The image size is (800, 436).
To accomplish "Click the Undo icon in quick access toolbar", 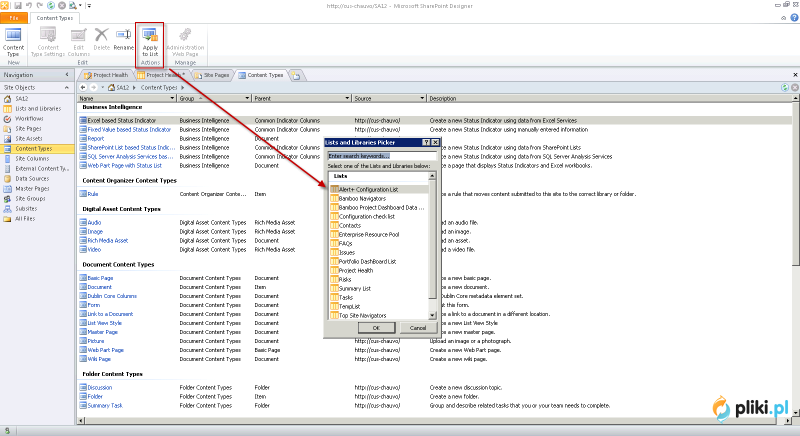I will click(29, 6).
